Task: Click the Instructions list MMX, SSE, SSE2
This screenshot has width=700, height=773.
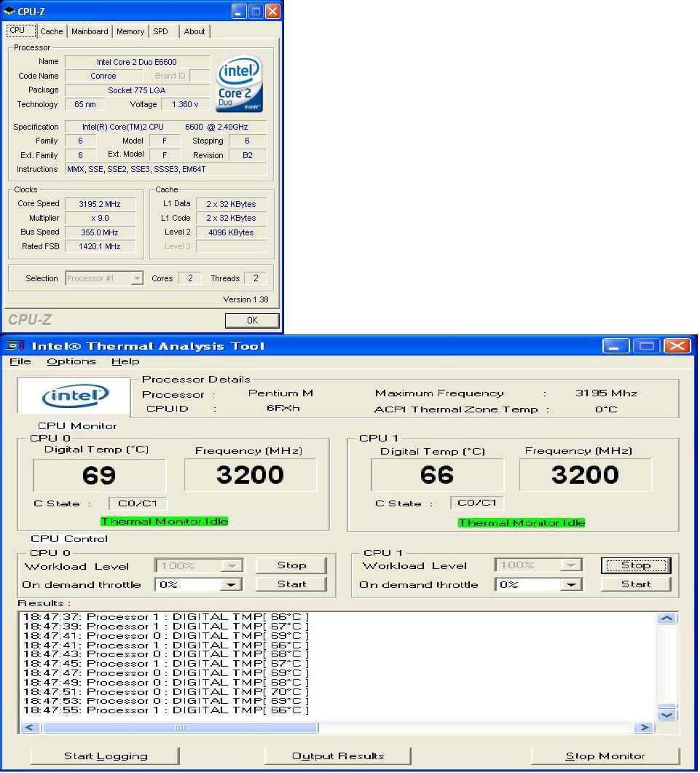Action: click(x=166, y=169)
